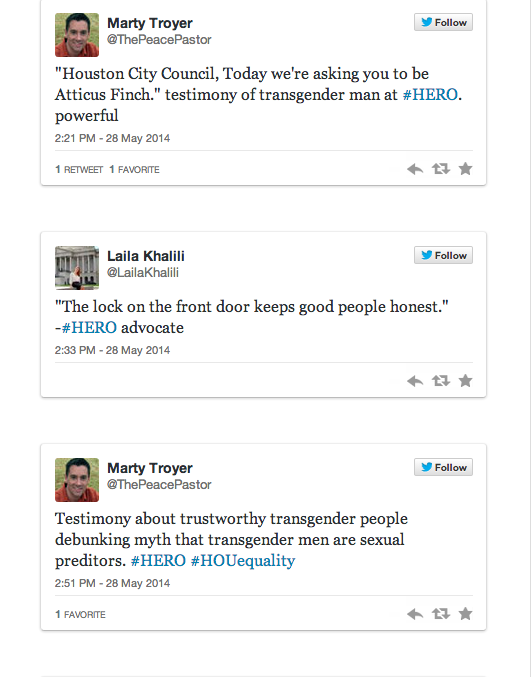This screenshot has width=531, height=677.
Task: Favorite Laila Khalili's lock quote tweet
Action: click(x=465, y=380)
